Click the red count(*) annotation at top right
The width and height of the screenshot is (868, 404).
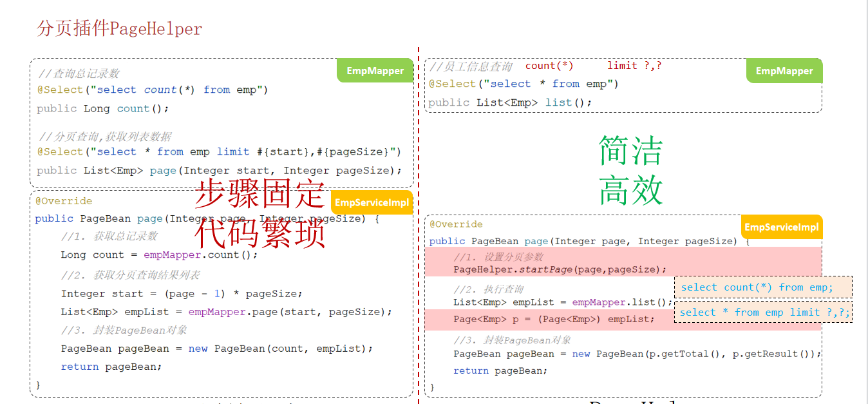coord(549,66)
